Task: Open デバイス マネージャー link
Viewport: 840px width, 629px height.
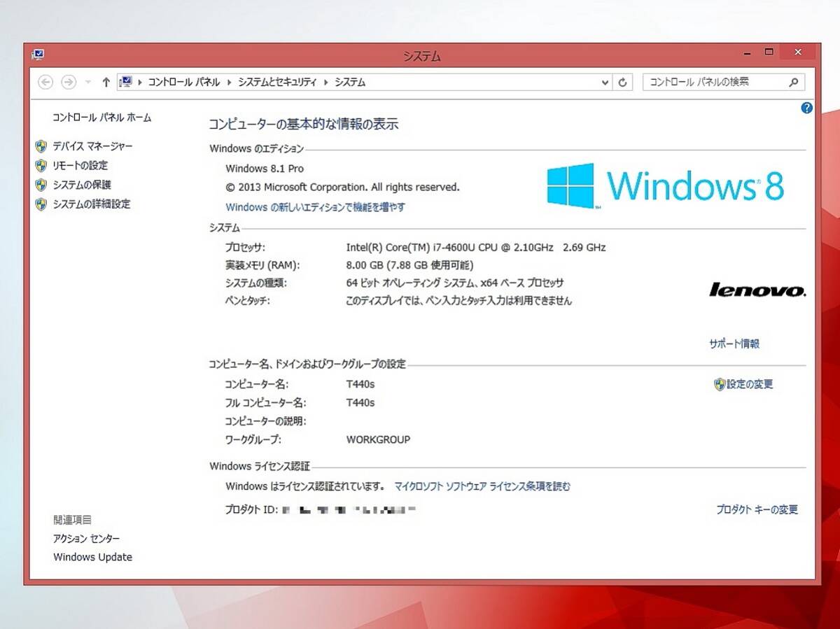Action: click(92, 146)
